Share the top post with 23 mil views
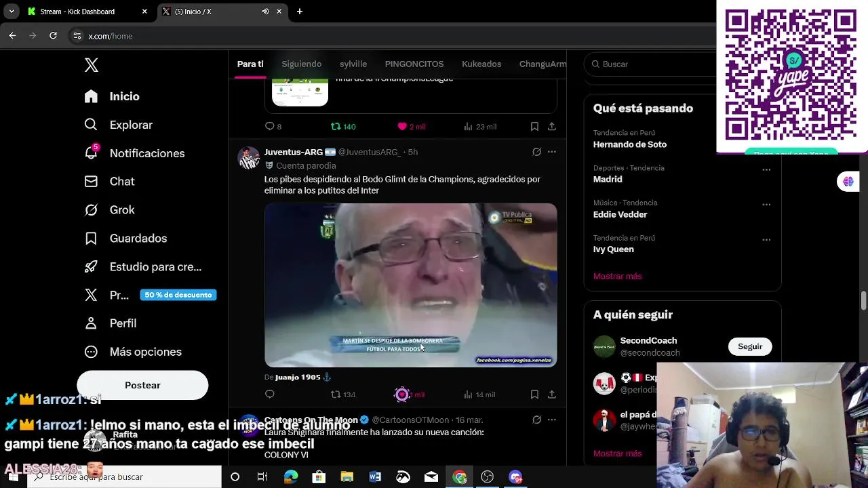Image resolution: width=868 pixels, height=488 pixels. pos(552,127)
